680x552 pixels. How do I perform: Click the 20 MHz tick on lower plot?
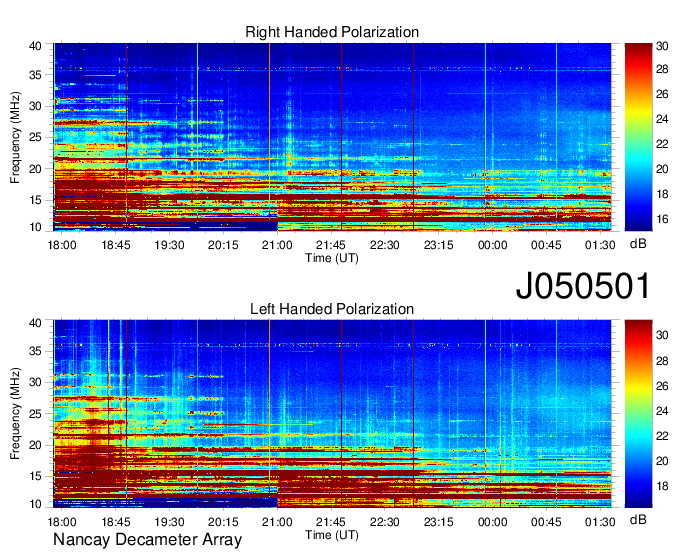pyautogui.click(x=36, y=445)
